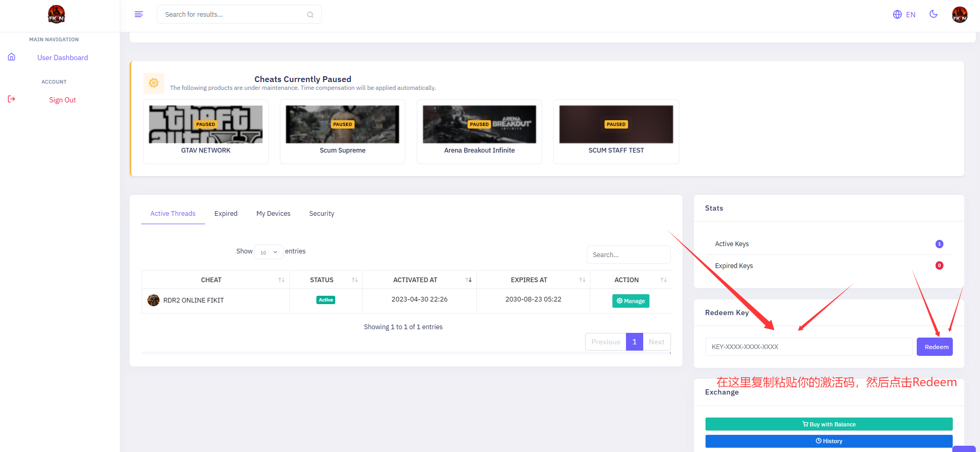Click the gear icon beside Cheats Currently Paused
The image size is (980, 452).
[x=154, y=83]
